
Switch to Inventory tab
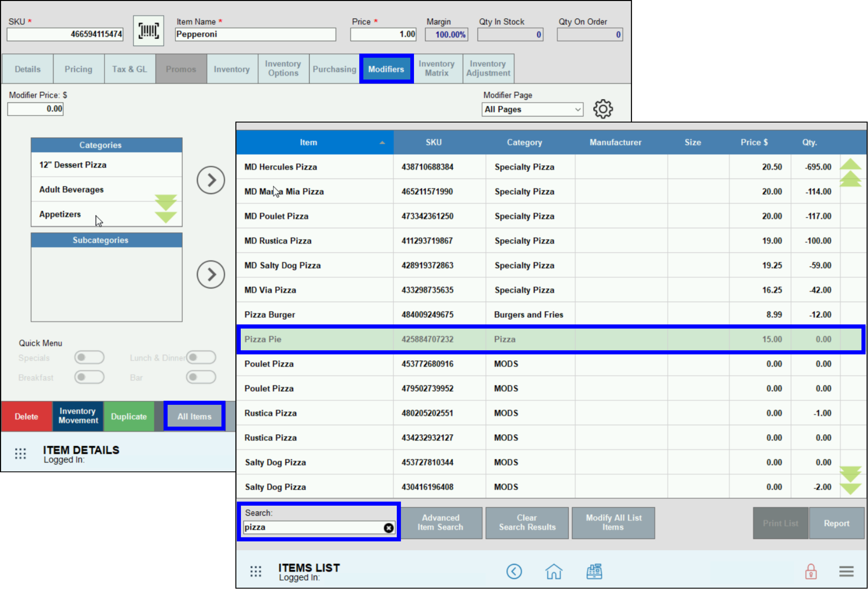tap(232, 69)
